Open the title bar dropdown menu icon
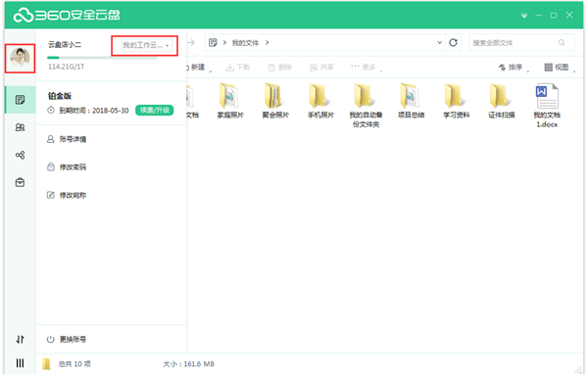Screen dimensions: 588x375 tap(524, 16)
